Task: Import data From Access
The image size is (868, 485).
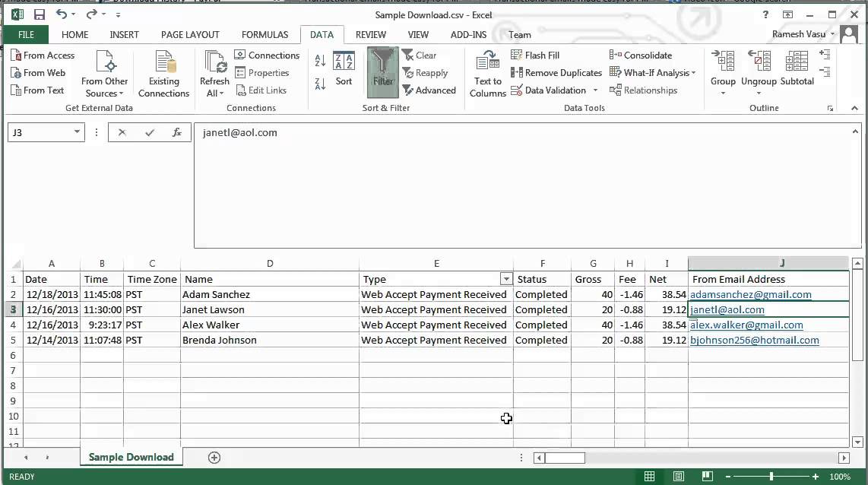Action: pos(43,55)
